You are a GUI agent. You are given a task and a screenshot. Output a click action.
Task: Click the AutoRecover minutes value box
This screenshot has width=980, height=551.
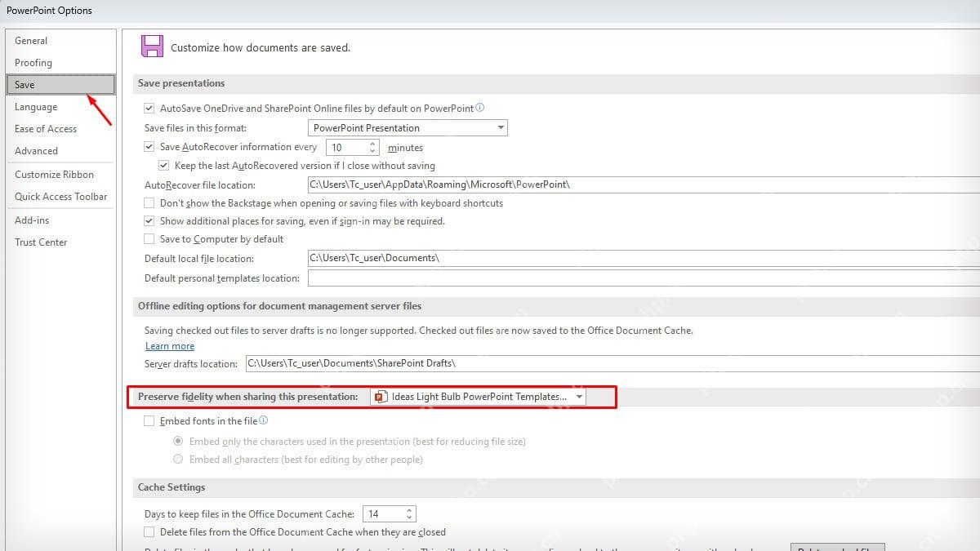[347, 148]
